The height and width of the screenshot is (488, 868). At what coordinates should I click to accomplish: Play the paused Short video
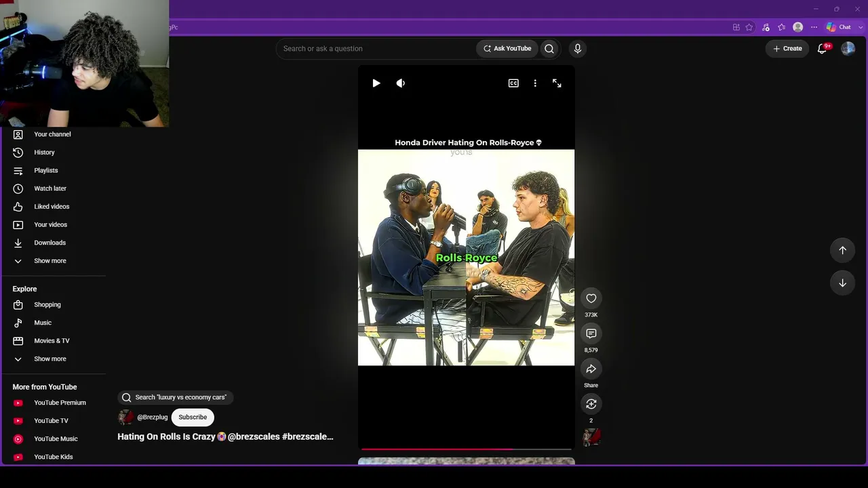pyautogui.click(x=376, y=83)
